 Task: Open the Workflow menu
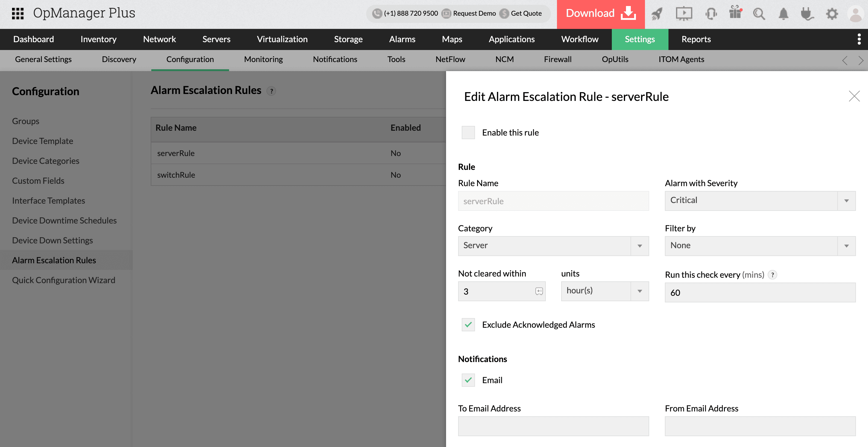point(580,39)
